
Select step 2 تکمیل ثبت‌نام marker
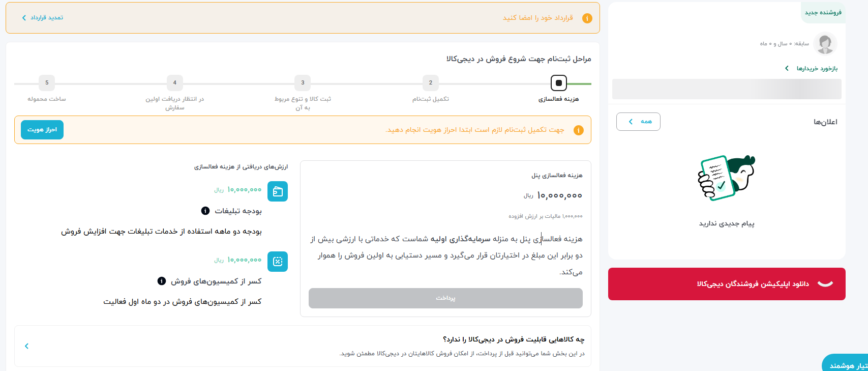click(x=431, y=82)
